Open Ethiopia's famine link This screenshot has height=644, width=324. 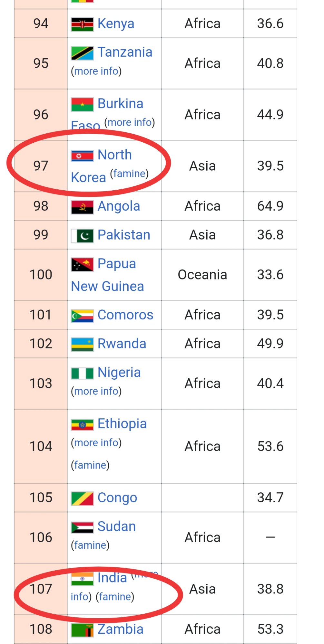coord(90,465)
